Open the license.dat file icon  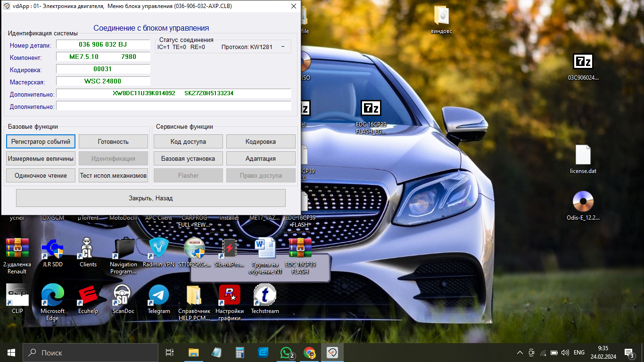[x=583, y=156]
